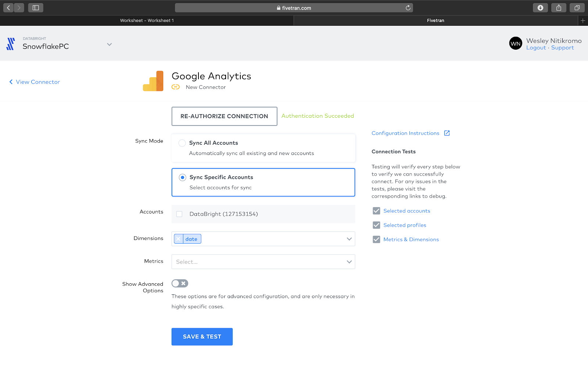Click the DATABRIGHT account label

pyautogui.click(x=35, y=39)
